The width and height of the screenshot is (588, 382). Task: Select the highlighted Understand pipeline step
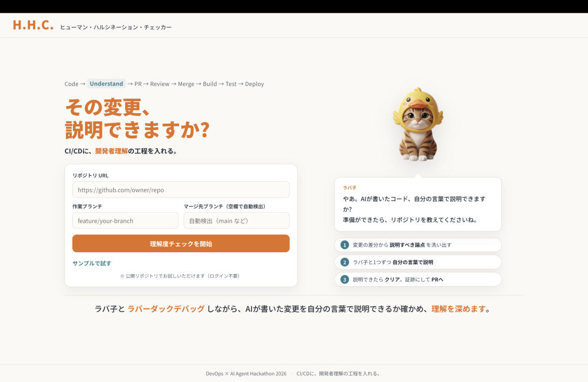click(x=106, y=84)
